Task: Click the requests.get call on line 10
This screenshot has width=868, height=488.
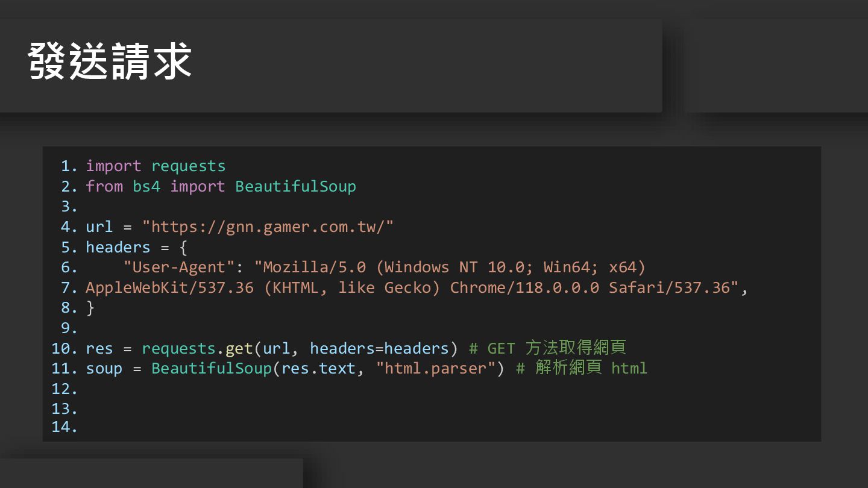Action: 197,349
